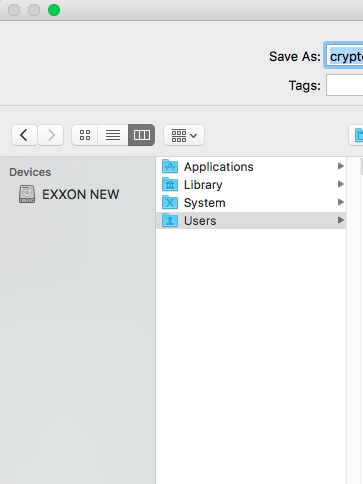Screen dimensions: 363x484
Task: Click the Save As filename field
Action: tap(344, 56)
